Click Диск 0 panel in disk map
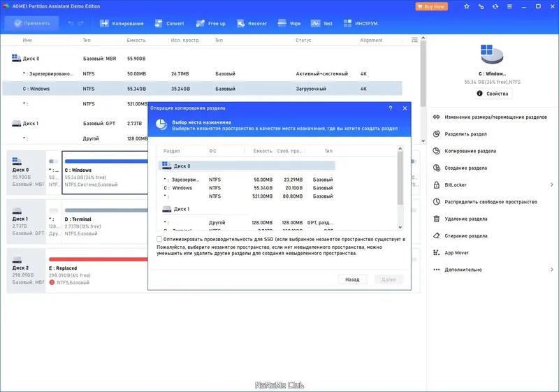The image size is (559, 392). pyautogui.click(x=27, y=173)
